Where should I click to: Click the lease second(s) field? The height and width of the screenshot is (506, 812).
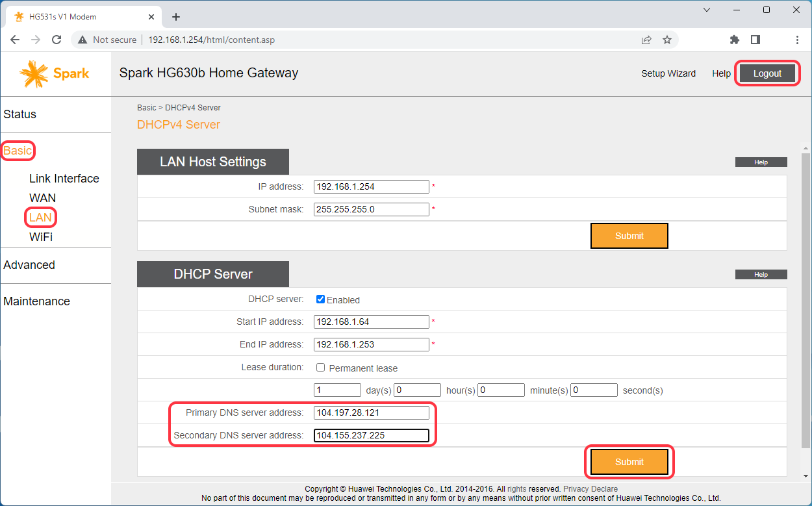(x=594, y=390)
